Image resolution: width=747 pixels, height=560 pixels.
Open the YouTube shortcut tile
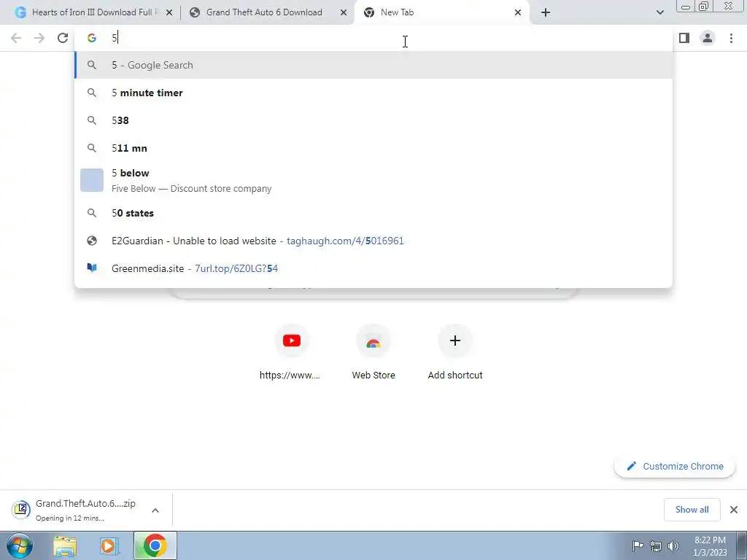pos(292,352)
